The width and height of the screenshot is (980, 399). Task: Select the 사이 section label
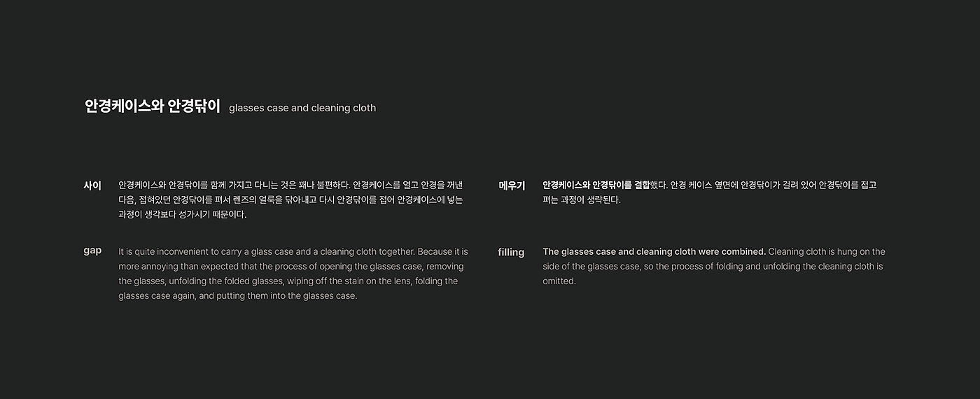(x=92, y=185)
